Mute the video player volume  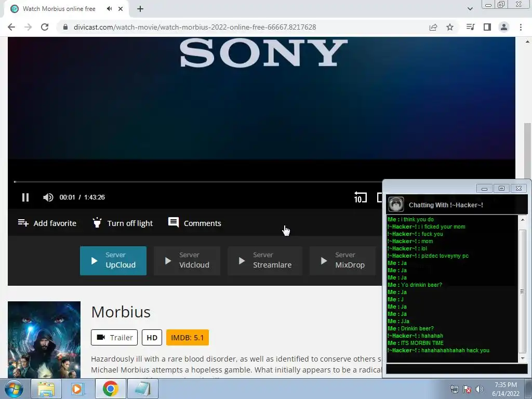tap(48, 197)
